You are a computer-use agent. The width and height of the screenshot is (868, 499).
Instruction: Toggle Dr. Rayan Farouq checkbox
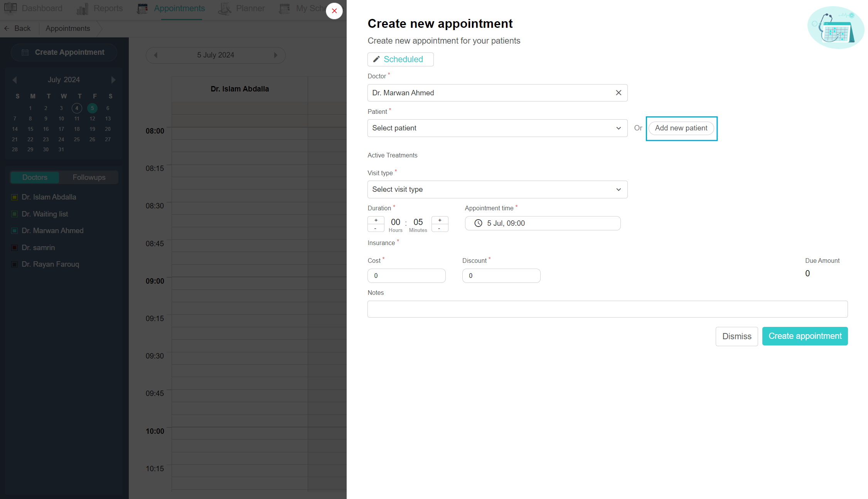tap(14, 264)
